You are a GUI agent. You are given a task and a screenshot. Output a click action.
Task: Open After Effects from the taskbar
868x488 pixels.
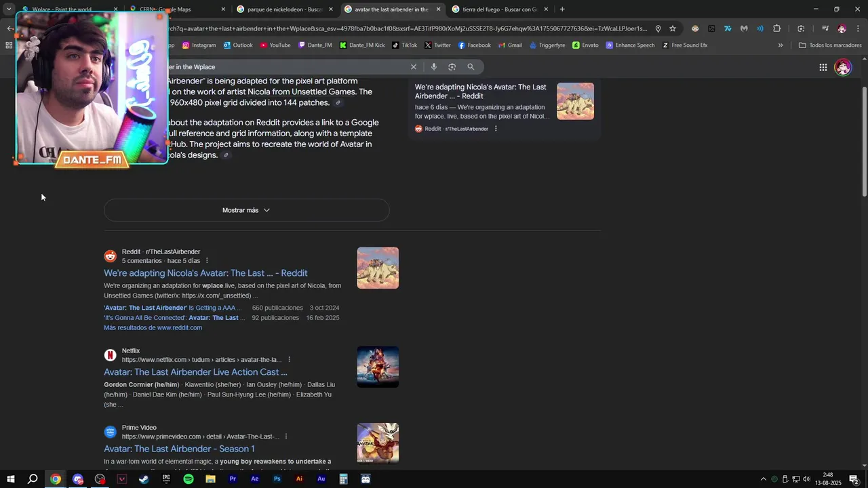pos(255,479)
